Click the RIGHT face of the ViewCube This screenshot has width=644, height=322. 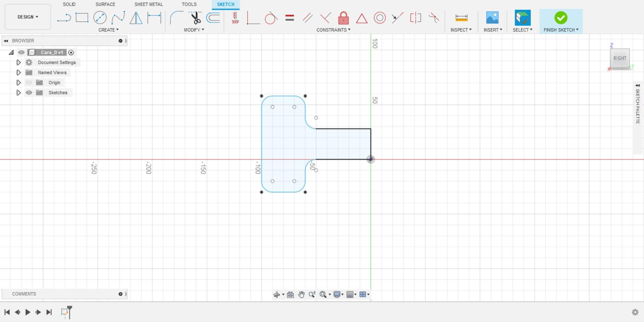click(620, 58)
